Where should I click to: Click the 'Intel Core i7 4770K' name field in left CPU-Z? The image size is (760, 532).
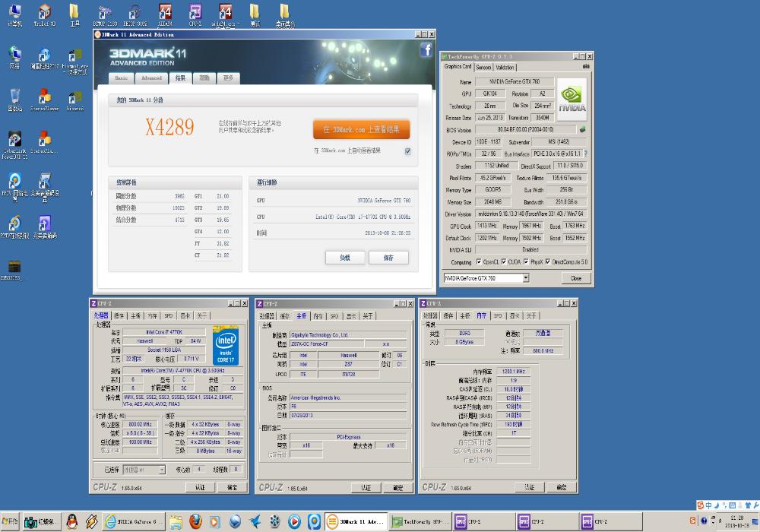click(x=164, y=332)
